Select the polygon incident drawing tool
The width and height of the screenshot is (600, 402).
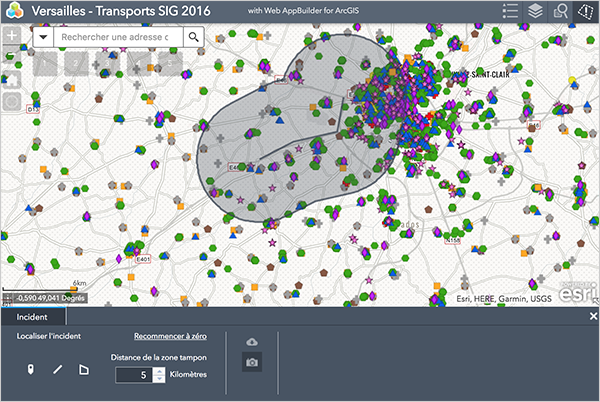click(x=84, y=369)
